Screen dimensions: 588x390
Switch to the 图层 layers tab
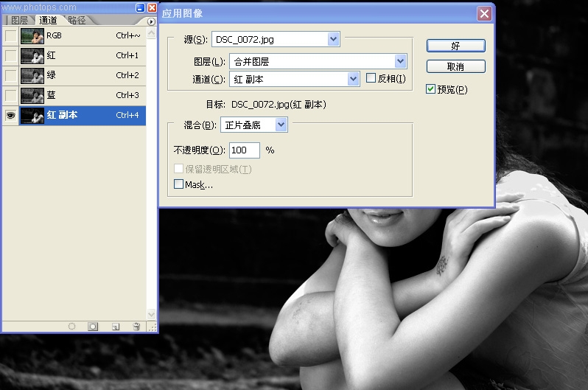(19, 20)
